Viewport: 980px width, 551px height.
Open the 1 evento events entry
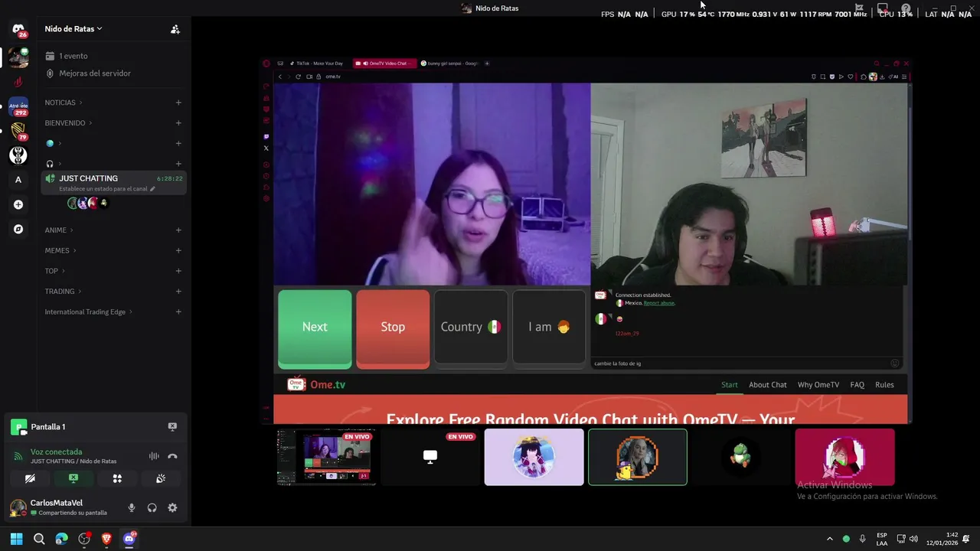pyautogui.click(x=66, y=56)
